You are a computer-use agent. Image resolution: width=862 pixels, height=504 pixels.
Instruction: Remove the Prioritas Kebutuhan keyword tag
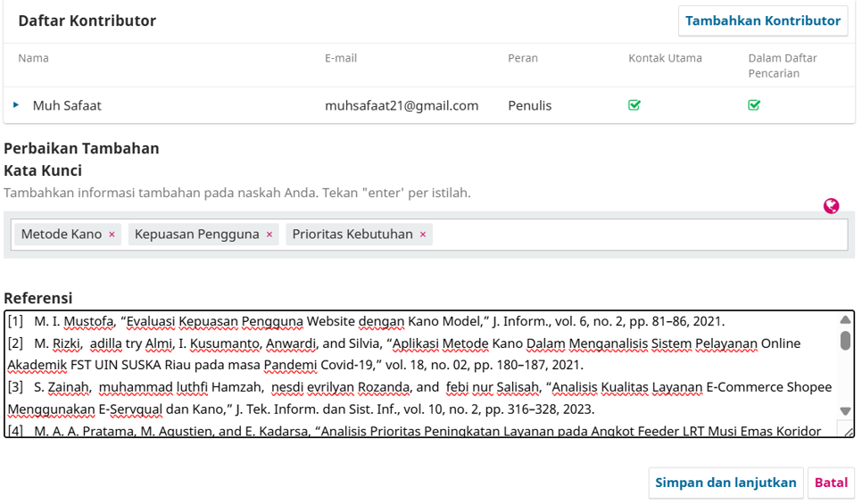click(423, 234)
